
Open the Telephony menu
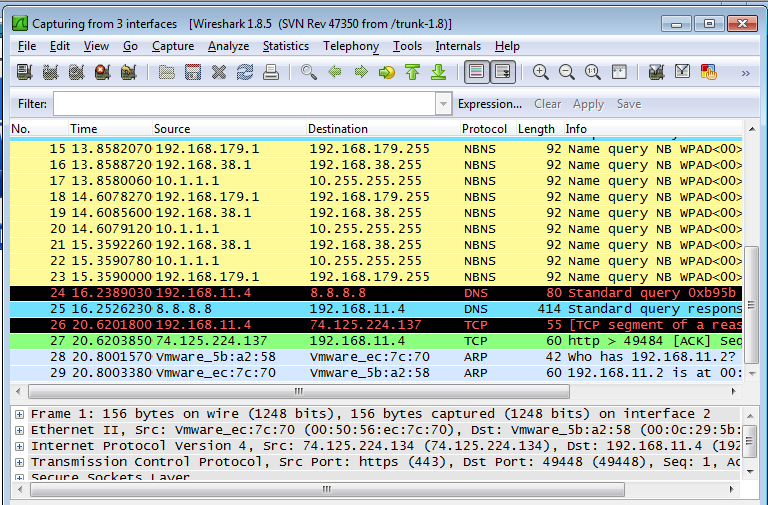[x=351, y=46]
